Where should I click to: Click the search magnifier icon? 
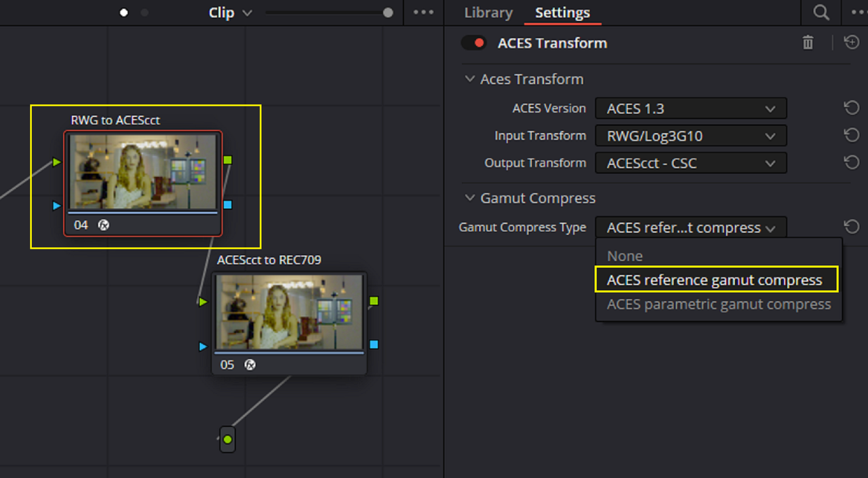821,13
